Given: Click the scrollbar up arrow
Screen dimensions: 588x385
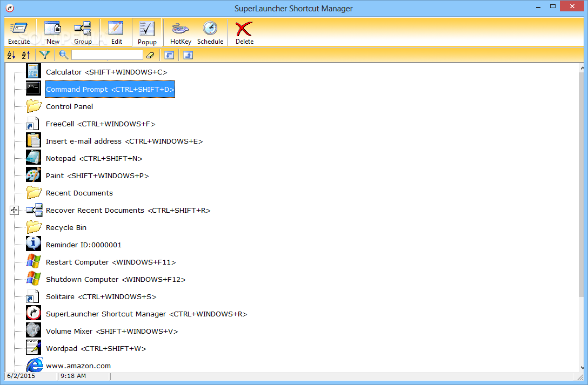Looking at the screenshot, I should tap(582, 68).
